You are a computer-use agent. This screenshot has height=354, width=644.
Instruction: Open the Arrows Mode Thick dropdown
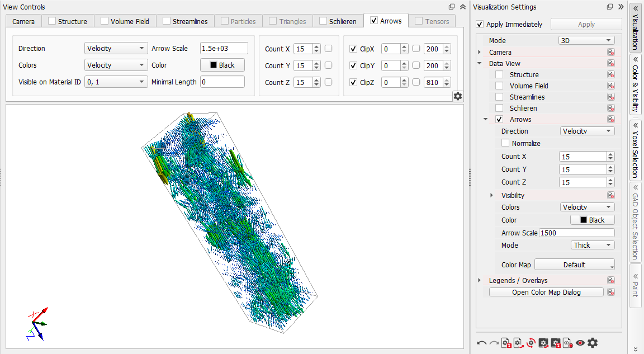[593, 245]
